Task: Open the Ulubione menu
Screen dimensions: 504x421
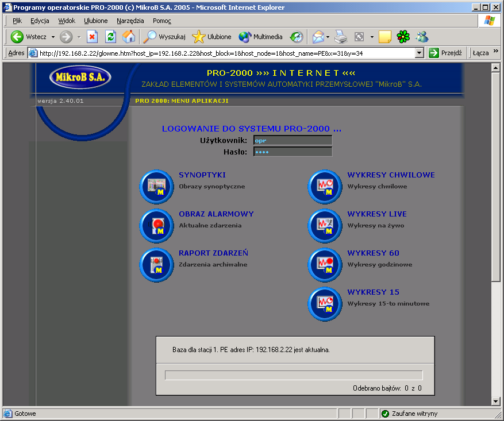Action: point(96,21)
